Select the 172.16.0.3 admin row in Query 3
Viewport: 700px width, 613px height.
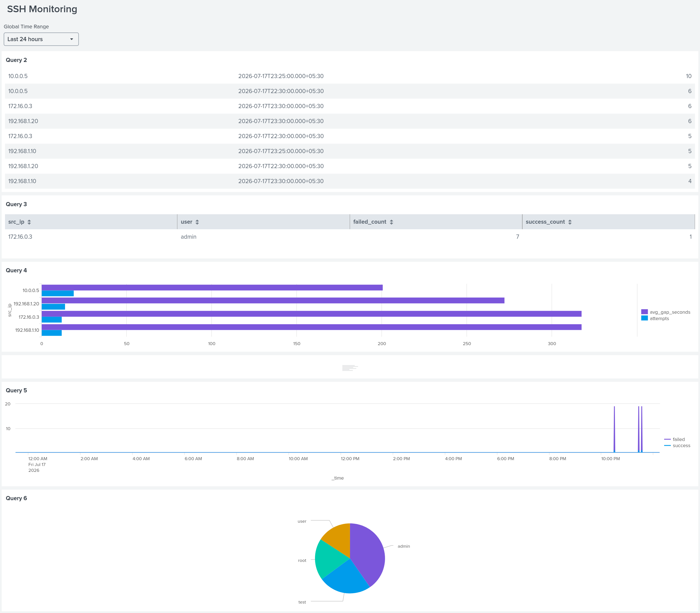pyautogui.click(x=350, y=237)
